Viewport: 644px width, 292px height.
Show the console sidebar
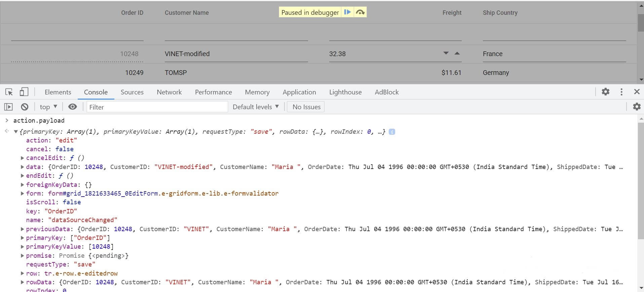click(x=8, y=107)
